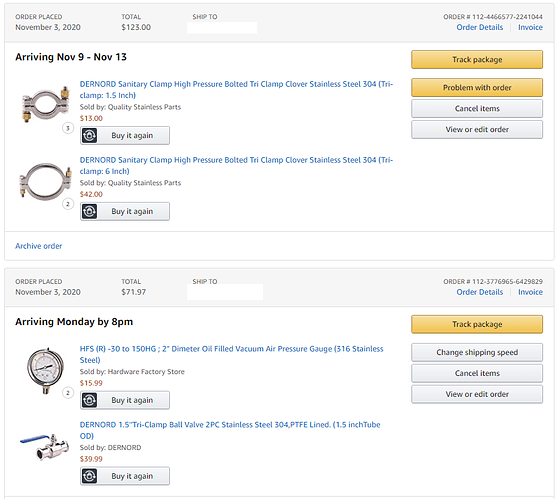View or edit order arriving Nov 9-13
This screenshot has height=499, width=558.
point(477,130)
